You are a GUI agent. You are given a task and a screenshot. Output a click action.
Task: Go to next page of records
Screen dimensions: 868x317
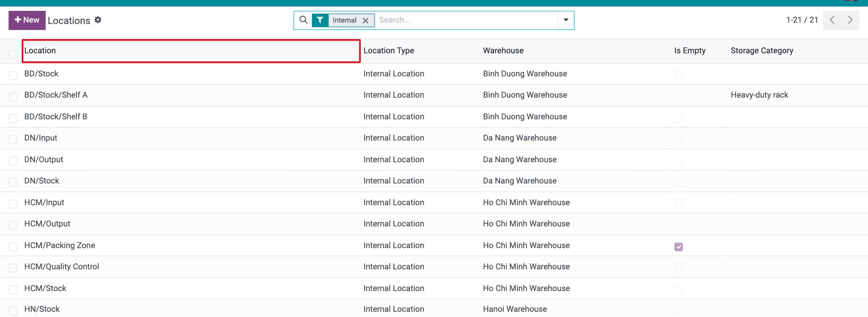tap(850, 20)
